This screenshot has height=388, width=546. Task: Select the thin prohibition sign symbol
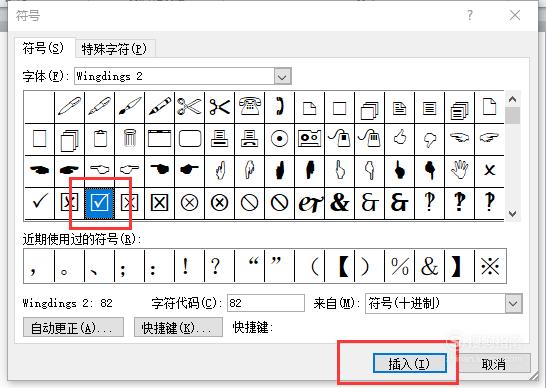(x=249, y=202)
